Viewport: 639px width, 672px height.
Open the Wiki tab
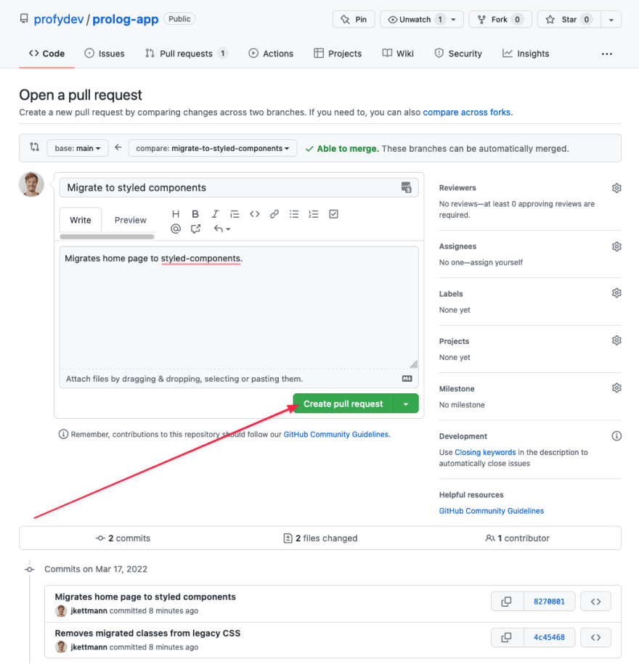click(x=398, y=54)
